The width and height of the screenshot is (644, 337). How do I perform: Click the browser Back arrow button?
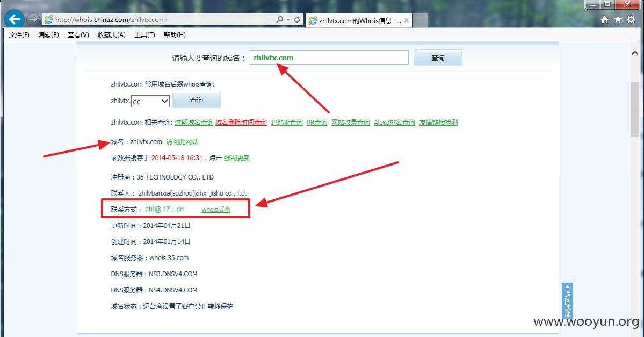pyautogui.click(x=15, y=19)
